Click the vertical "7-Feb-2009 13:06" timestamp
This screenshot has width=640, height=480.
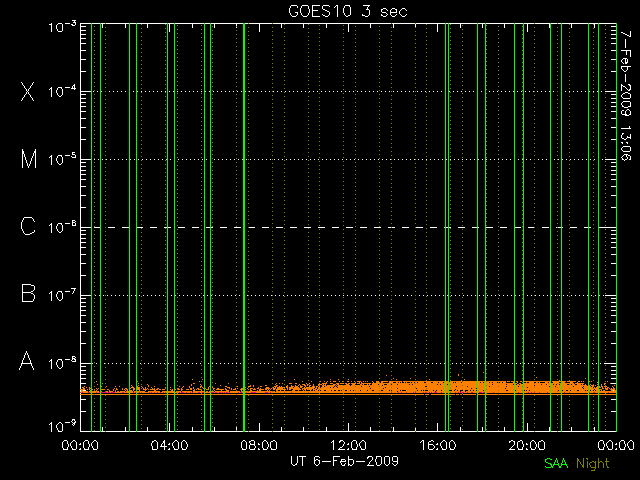coord(626,96)
